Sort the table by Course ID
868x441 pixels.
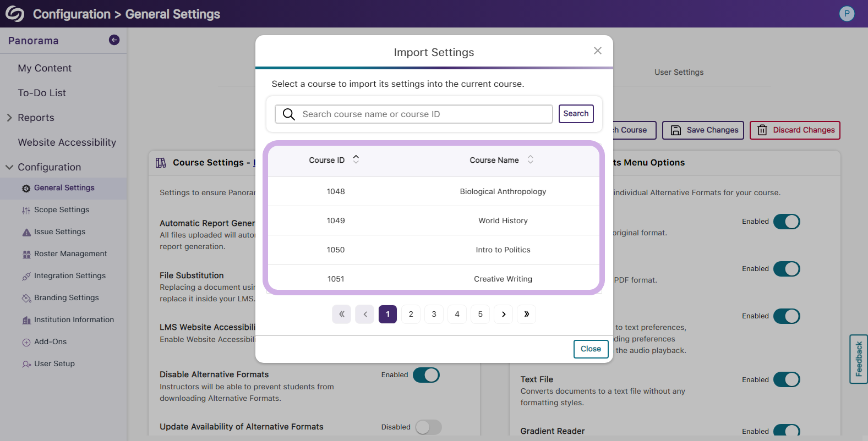pyautogui.click(x=356, y=159)
